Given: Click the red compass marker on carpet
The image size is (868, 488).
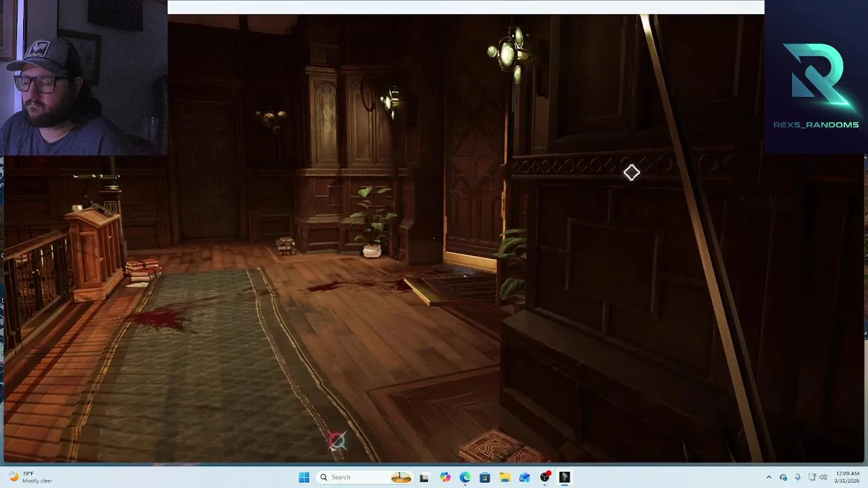Looking at the screenshot, I should (x=337, y=441).
